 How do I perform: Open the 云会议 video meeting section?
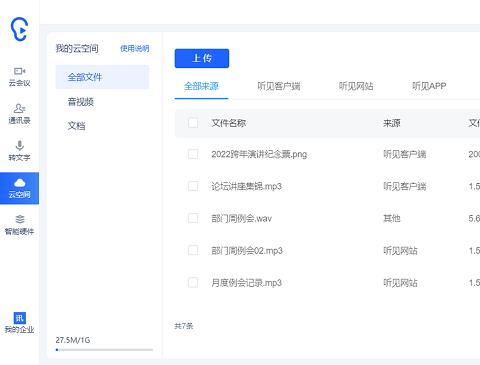click(19, 77)
